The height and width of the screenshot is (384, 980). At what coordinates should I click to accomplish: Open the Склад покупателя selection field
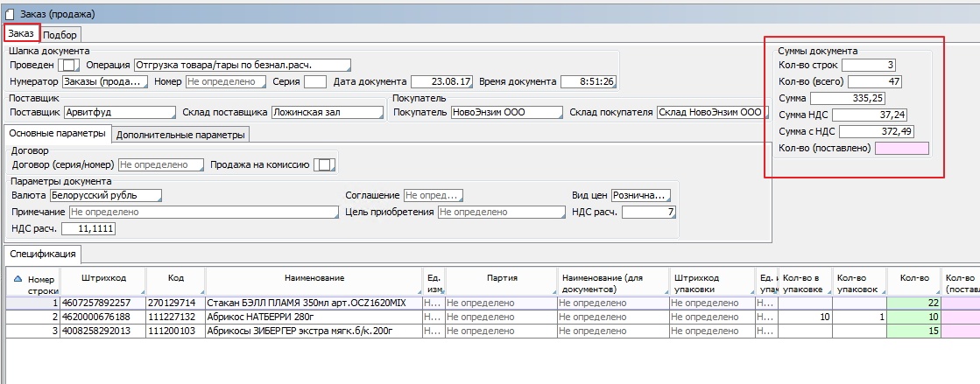coord(710,113)
